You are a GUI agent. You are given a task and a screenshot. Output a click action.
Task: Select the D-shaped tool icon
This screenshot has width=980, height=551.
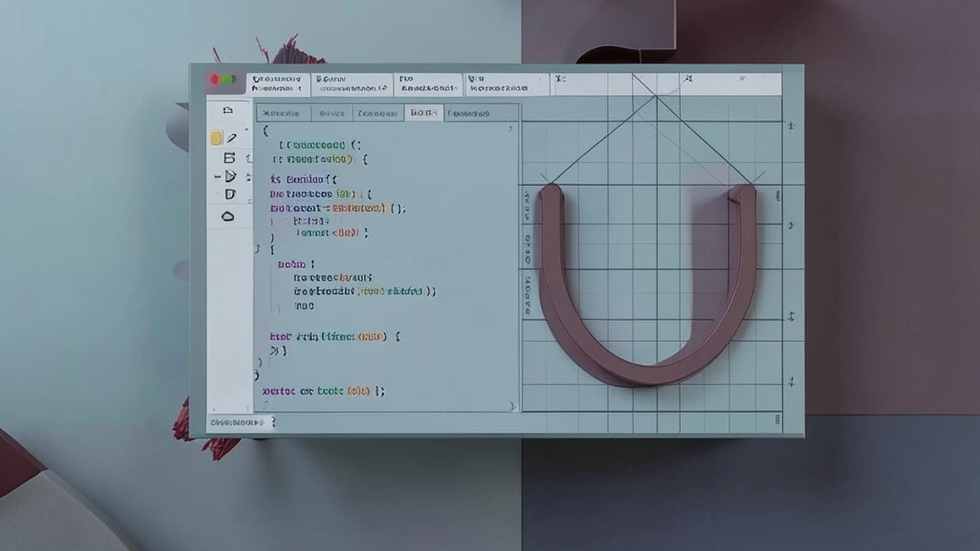230,195
